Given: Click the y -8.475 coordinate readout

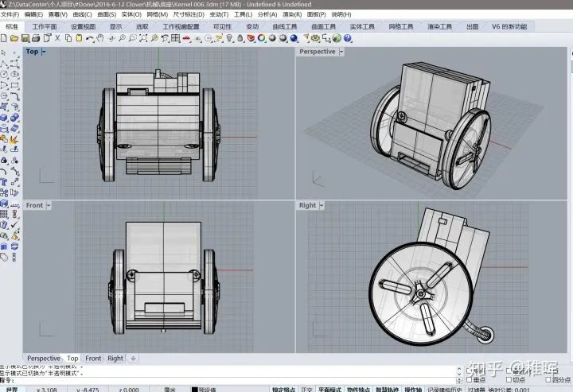Looking at the screenshot, I should tap(88, 389).
